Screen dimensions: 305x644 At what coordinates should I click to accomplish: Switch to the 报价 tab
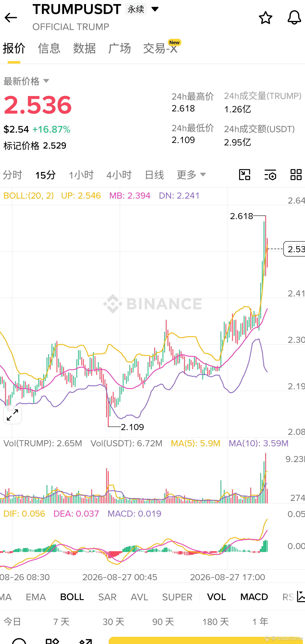tap(14, 48)
